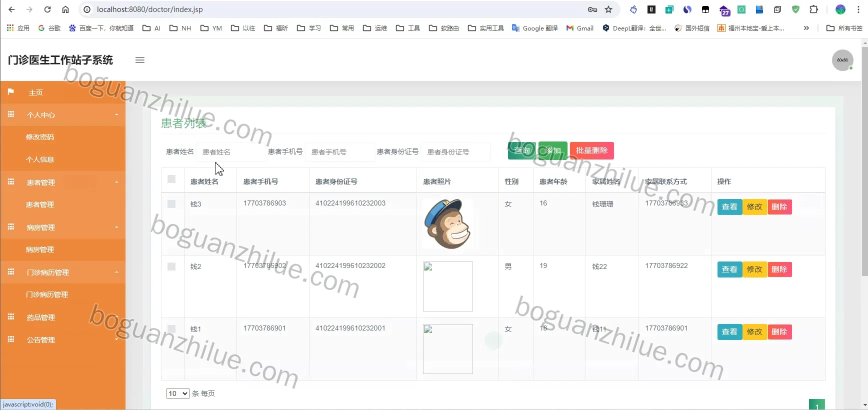The image size is (868, 410).
Task: Click the monkey photo thumbnail for 钱3
Action: point(447,224)
